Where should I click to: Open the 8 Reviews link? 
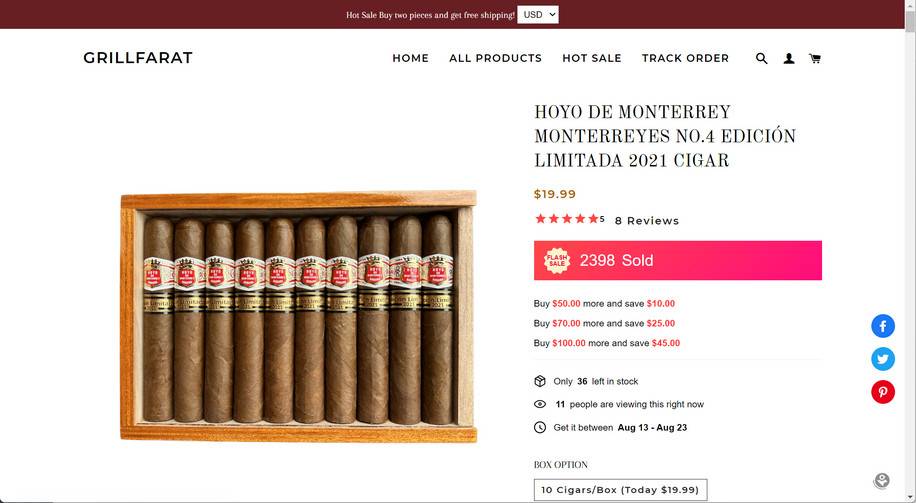[647, 221]
